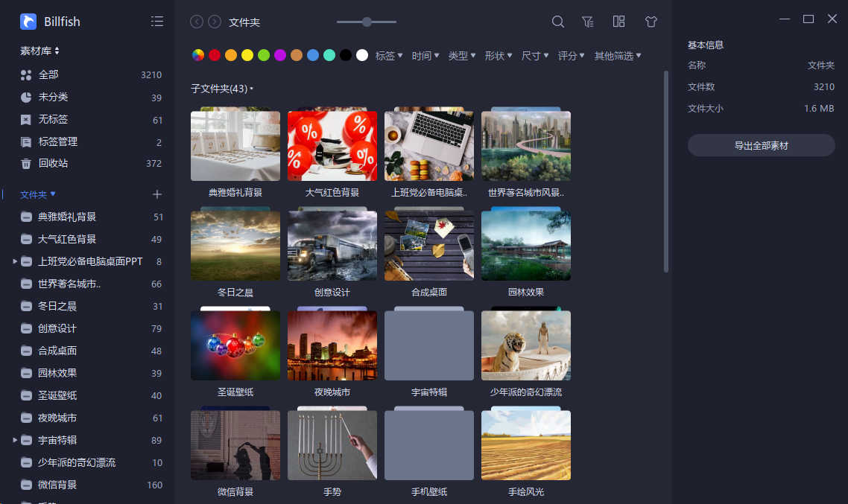This screenshot has width=848, height=504.
Task: Open the 尺寸 filter dropdown
Action: click(535, 56)
